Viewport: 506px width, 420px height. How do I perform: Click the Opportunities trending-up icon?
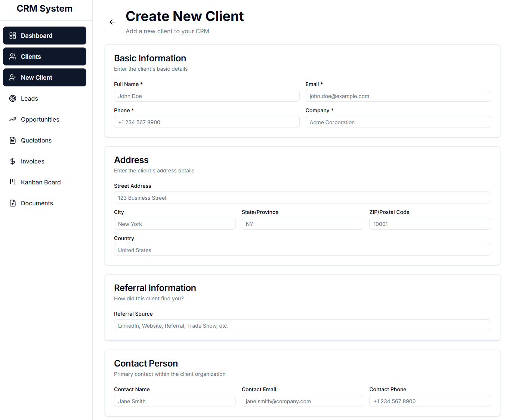pyautogui.click(x=13, y=119)
